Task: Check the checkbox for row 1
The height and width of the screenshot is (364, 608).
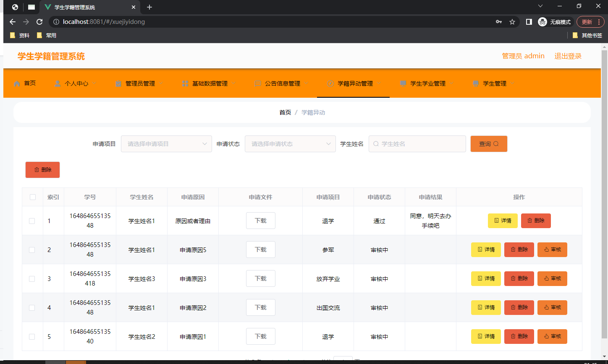Action: 32,221
